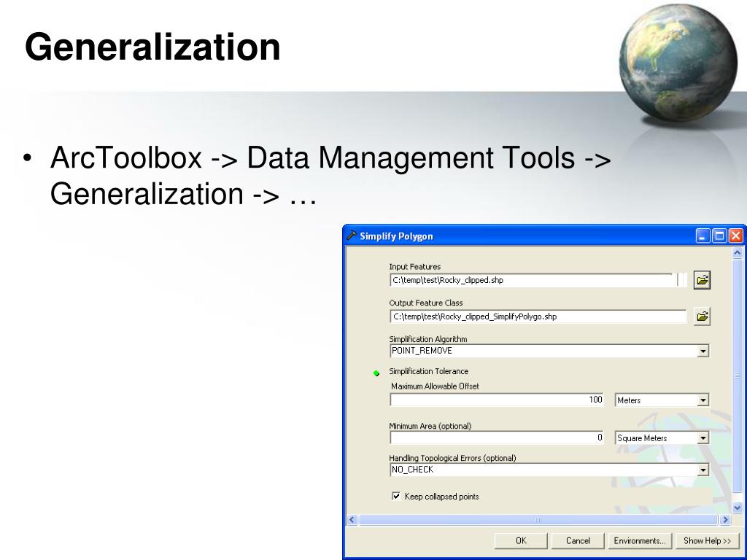Screen dimensions: 747x560
Task: Click the horizontal scrollbar thumb
Action: (538, 519)
